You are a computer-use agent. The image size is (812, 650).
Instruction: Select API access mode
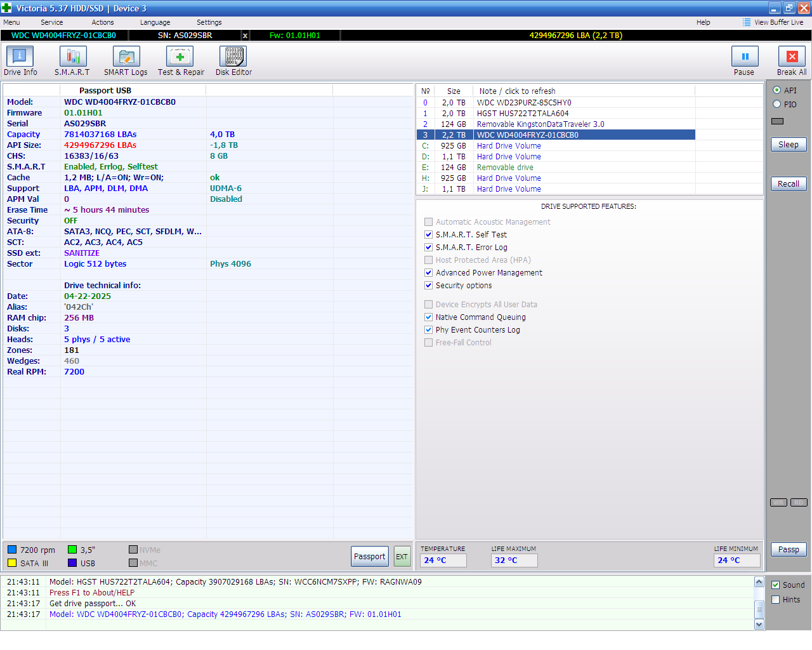coord(777,90)
